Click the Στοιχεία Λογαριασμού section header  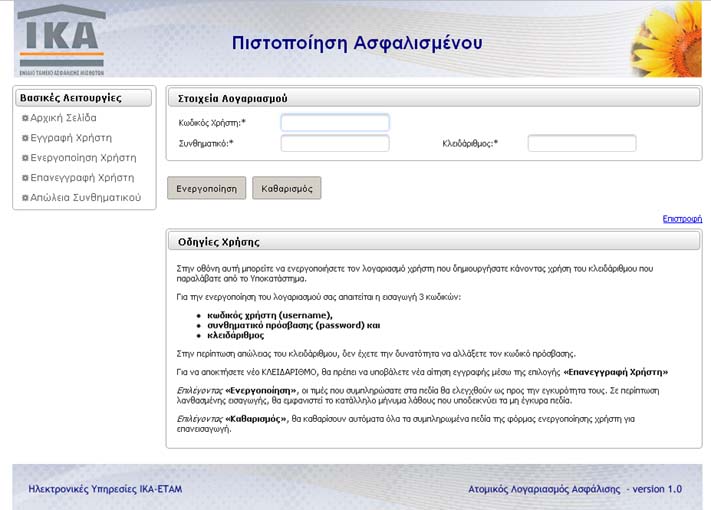click(x=434, y=98)
